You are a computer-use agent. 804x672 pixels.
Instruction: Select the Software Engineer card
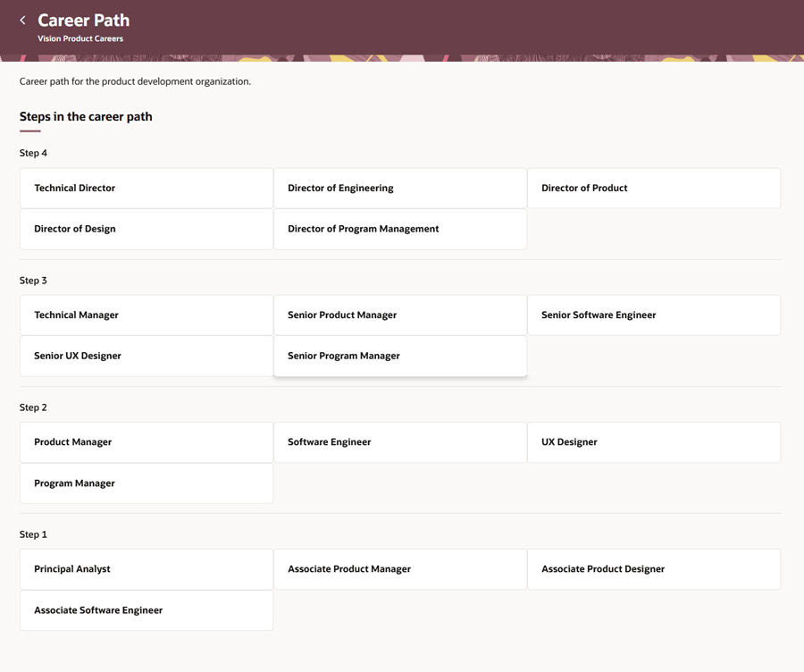point(399,441)
